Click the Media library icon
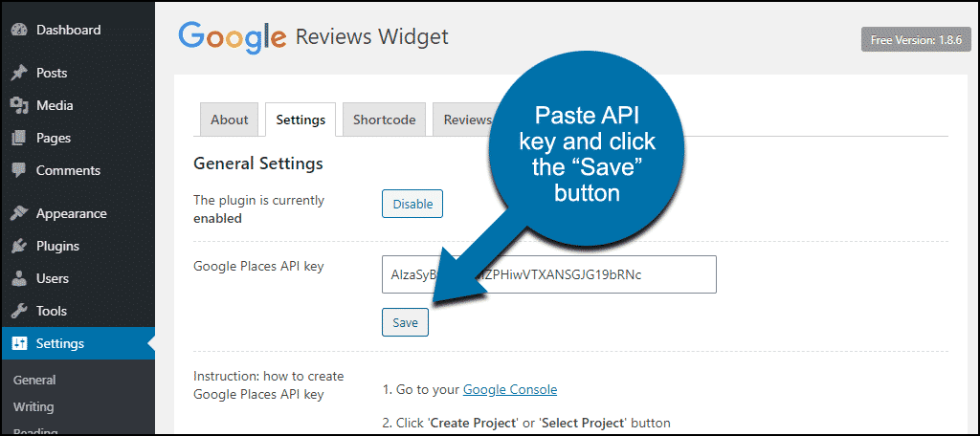The height and width of the screenshot is (436, 980). (18, 105)
